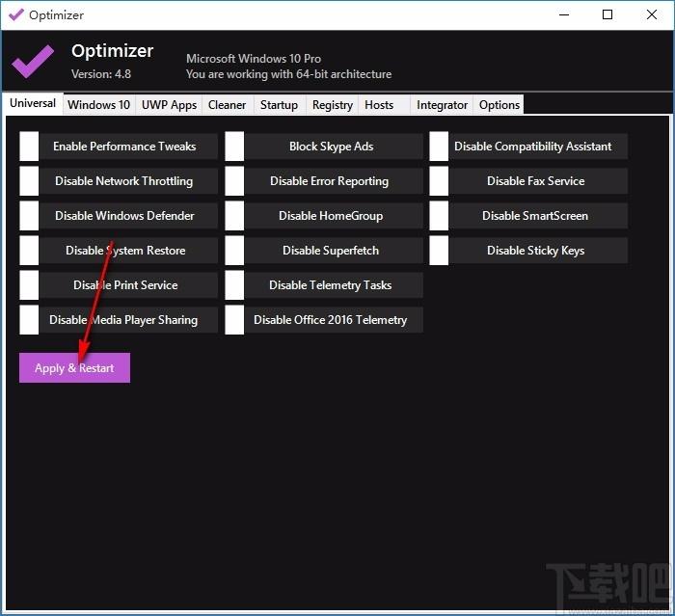Click the Disable System Restore label button
This screenshot has height=616, width=675.
point(128,250)
